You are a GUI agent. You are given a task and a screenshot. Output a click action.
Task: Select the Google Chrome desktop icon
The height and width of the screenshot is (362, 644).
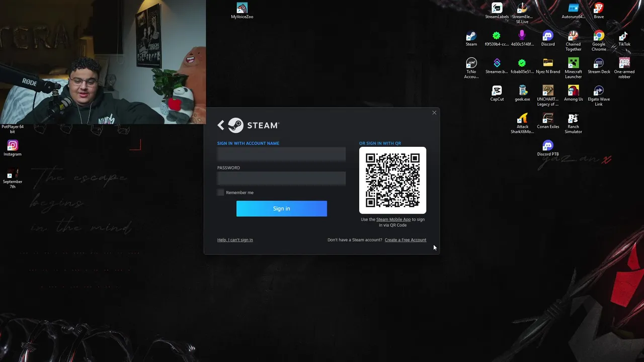[x=599, y=41]
